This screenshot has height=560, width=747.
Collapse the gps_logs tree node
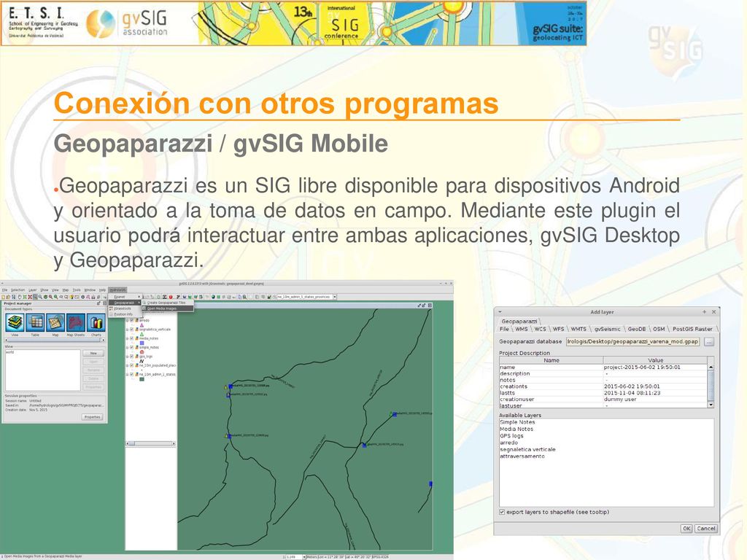pos(127,356)
